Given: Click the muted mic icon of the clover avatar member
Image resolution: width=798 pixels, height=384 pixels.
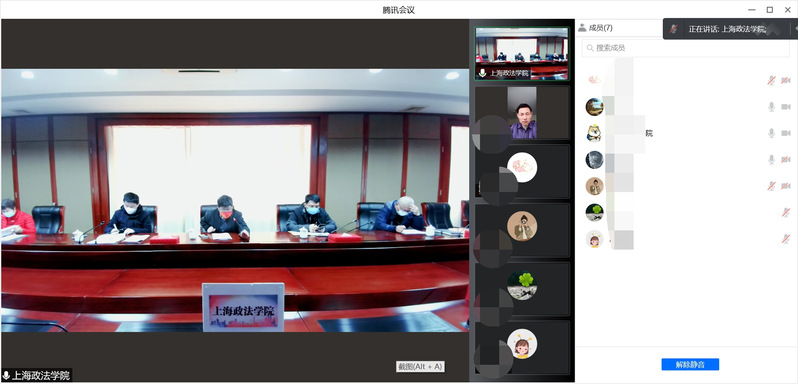Looking at the screenshot, I should click(786, 212).
